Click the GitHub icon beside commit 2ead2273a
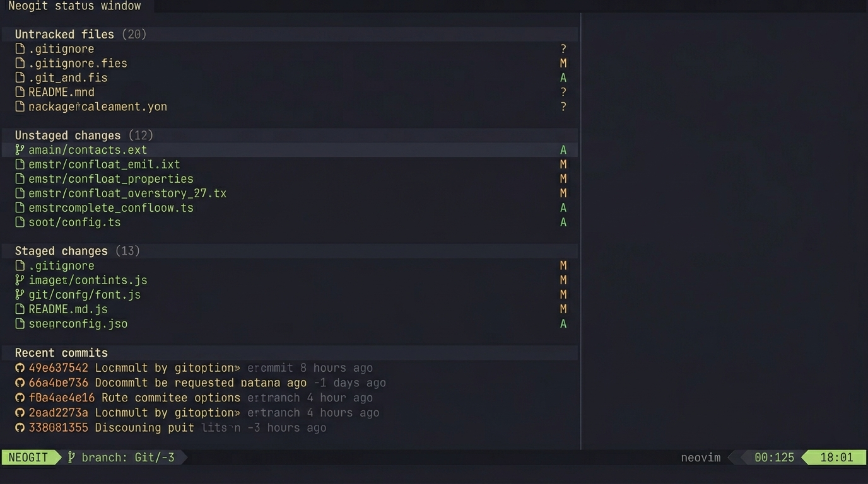Screen dimensions: 868x484 tap(20, 413)
